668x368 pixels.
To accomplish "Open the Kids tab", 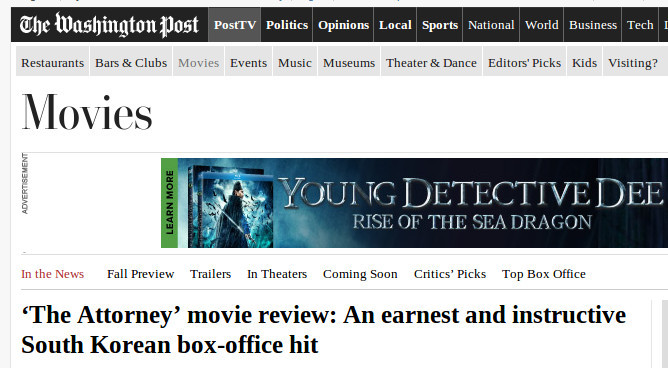I will coord(584,63).
